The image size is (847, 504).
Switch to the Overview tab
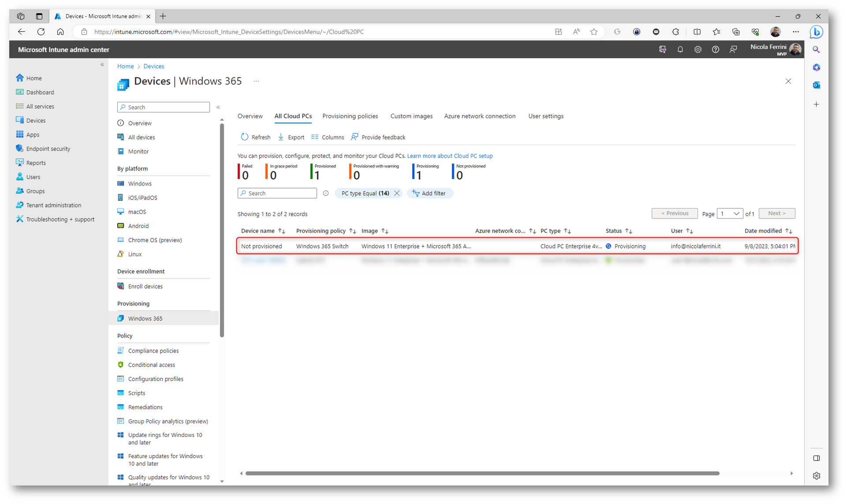250,116
